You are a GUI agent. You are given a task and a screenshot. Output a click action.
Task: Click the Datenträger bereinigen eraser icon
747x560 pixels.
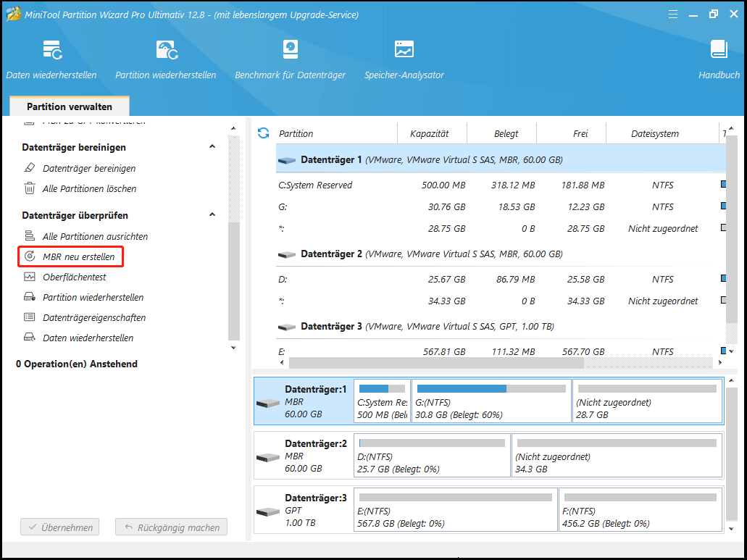pyautogui.click(x=30, y=168)
